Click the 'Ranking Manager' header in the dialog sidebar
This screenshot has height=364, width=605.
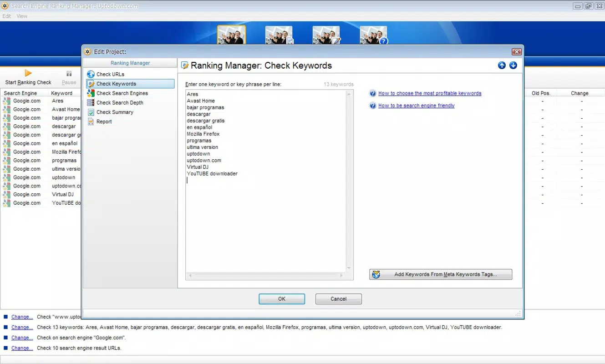130,63
